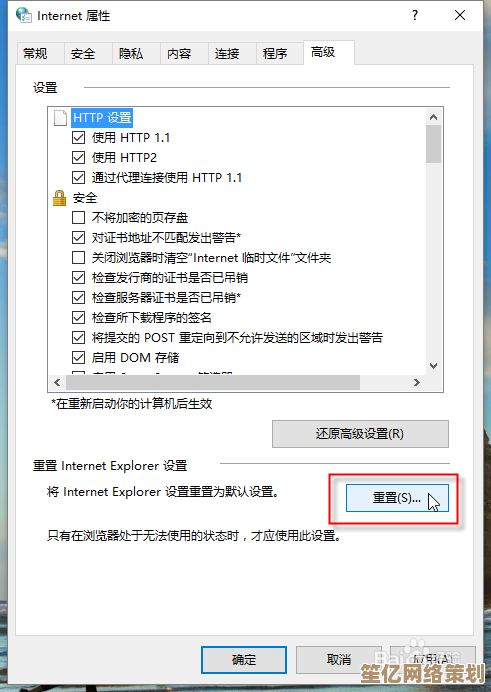Enable 不将加密的页存盘 checkbox

(x=79, y=218)
